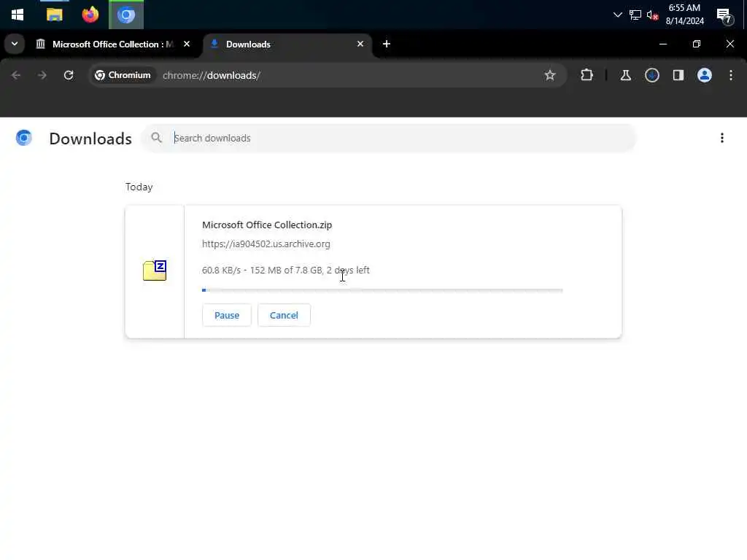This screenshot has width=747, height=560.
Task: Click the search magnifier icon
Action: pos(156,138)
